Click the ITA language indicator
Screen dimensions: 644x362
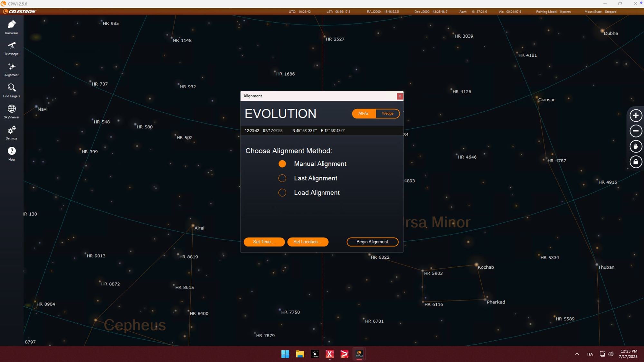point(590,354)
